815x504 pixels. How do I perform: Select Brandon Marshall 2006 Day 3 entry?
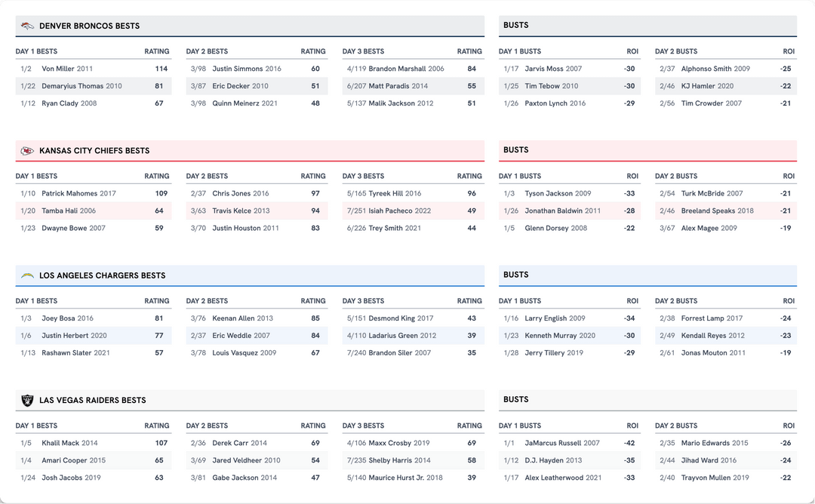point(406,69)
